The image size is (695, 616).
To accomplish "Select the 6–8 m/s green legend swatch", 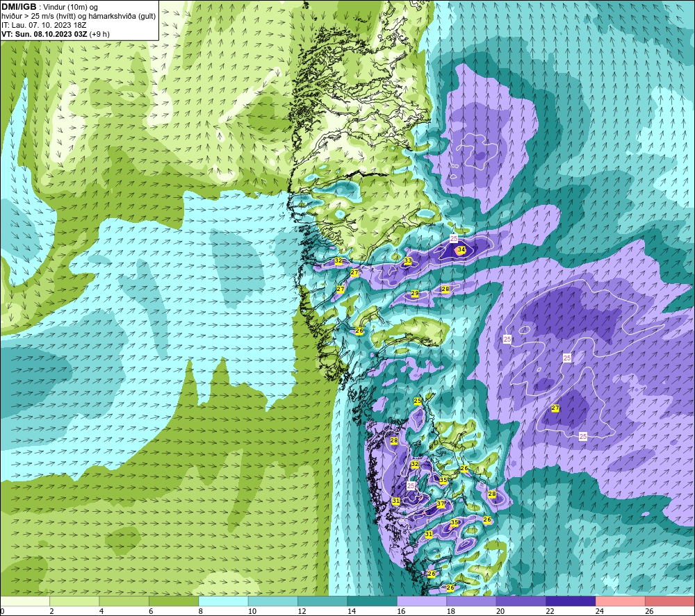I will [x=174, y=601].
